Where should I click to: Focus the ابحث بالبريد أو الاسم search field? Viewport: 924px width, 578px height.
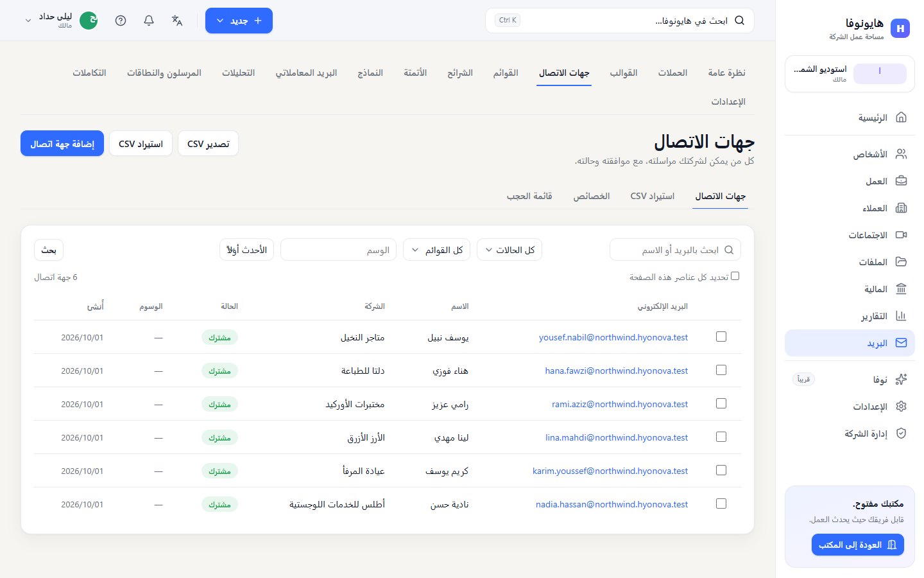pos(675,250)
